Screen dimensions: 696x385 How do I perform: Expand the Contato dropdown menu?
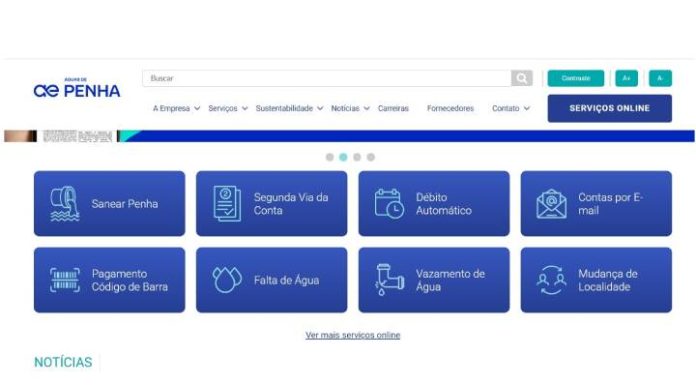[510, 108]
